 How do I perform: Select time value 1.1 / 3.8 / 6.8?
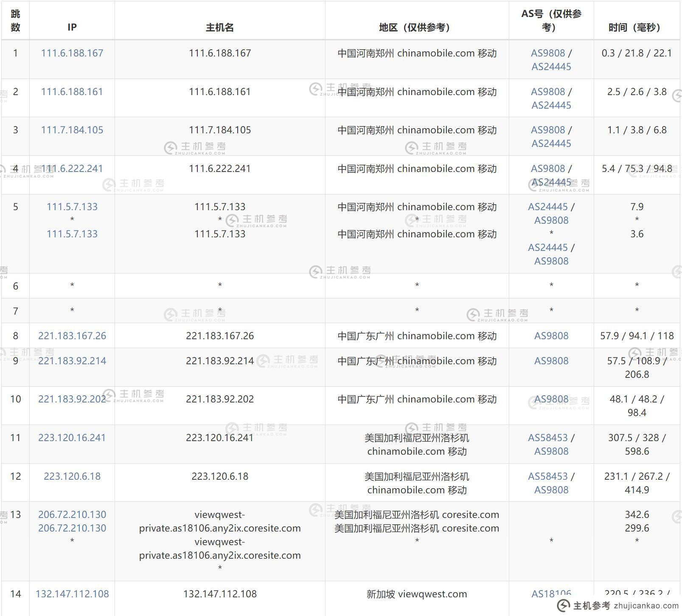tap(637, 130)
